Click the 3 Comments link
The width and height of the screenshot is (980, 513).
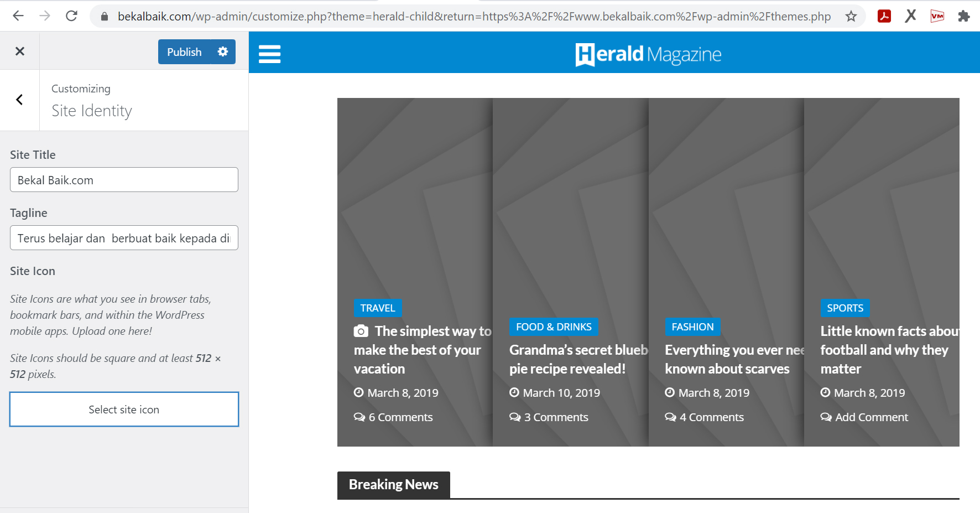(x=556, y=417)
